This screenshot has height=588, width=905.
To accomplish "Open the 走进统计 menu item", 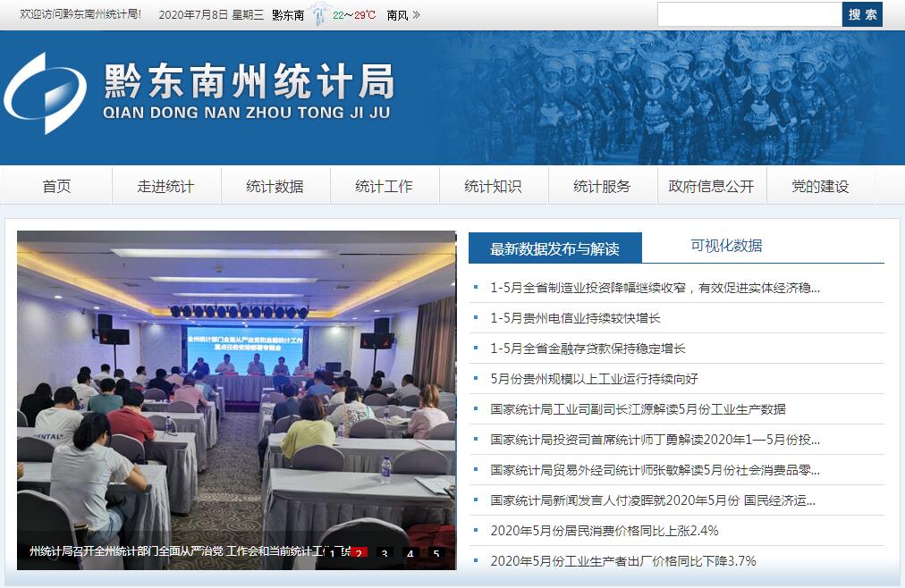I will [165, 186].
